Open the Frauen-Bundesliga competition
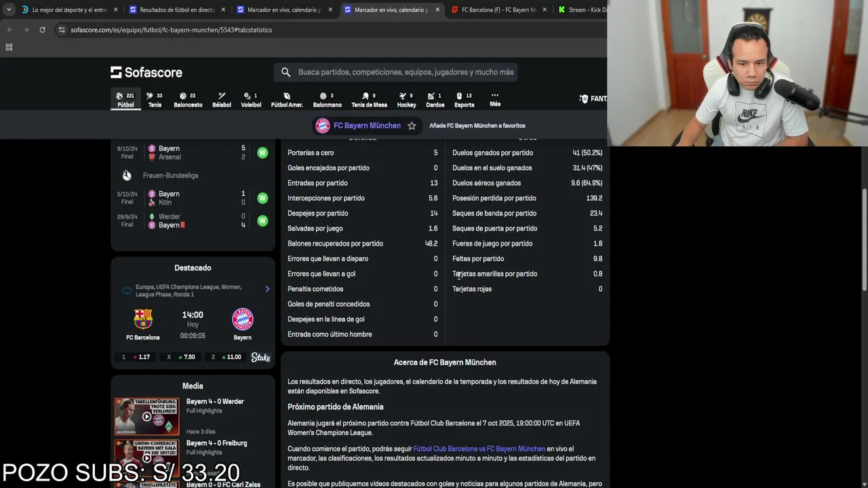 [x=170, y=176]
